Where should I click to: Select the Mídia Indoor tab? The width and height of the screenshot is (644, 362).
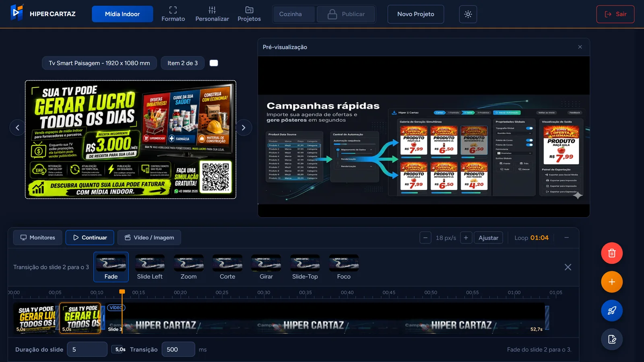coord(122,14)
